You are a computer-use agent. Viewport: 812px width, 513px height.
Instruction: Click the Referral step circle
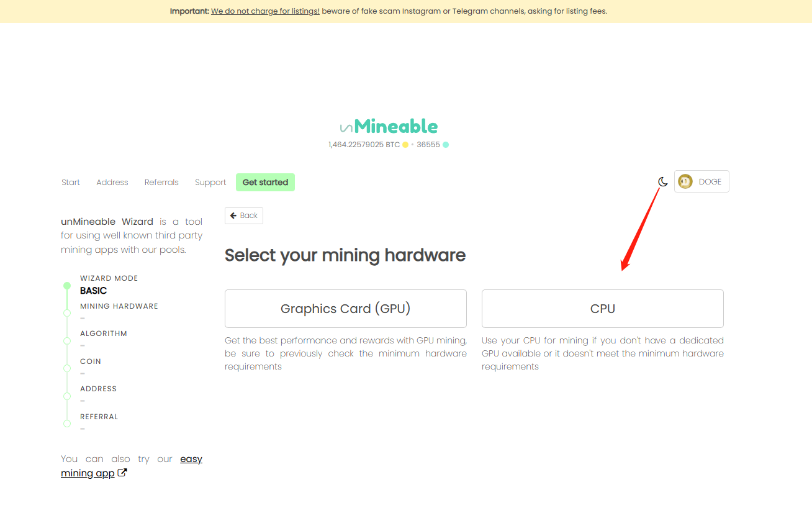[x=67, y=424]
